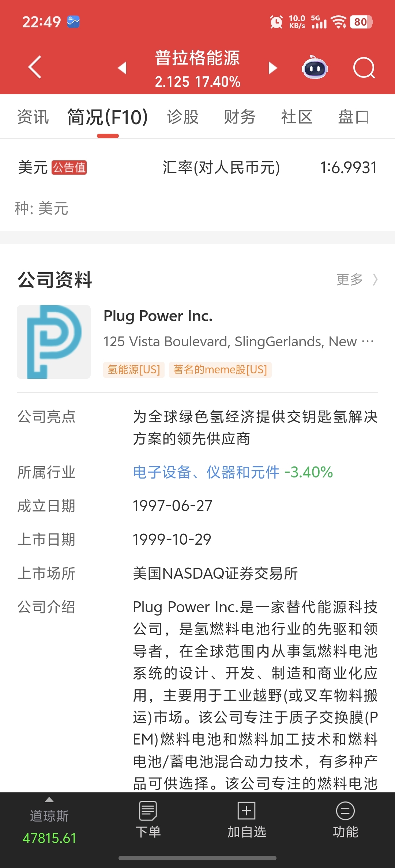395x868 pixels.
Task: Open search with magnifier icon
Action: coord(364,68)
